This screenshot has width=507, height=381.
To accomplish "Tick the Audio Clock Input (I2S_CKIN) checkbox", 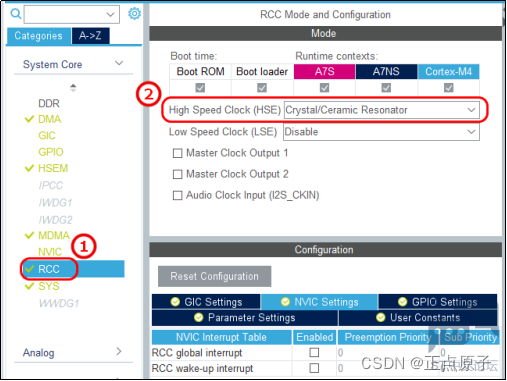I will pyautogui.click(x=177, y=195).
